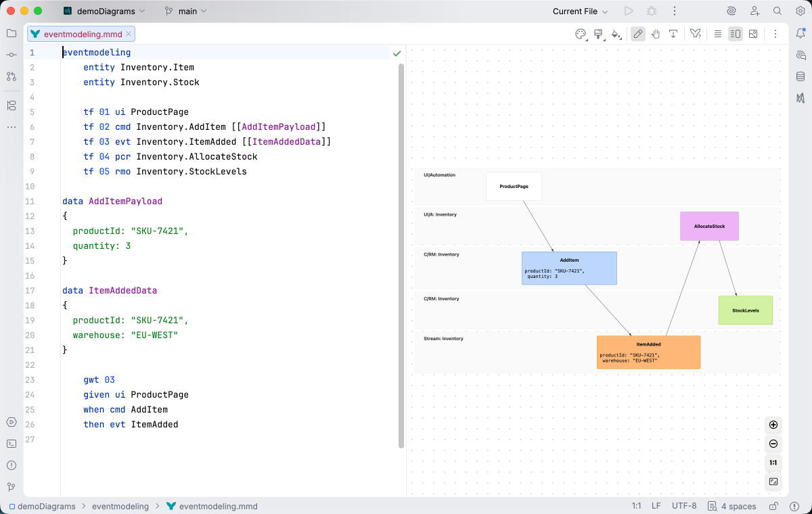Open the Mermaid tool window icon
Screen dimensions: 812x514
tap(800, 98)
